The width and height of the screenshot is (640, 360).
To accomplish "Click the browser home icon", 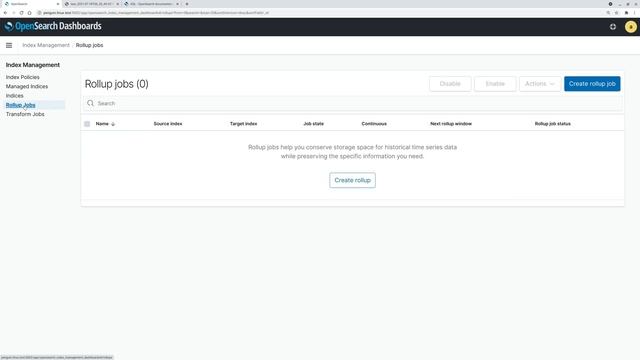I will [x=29, y=13].
